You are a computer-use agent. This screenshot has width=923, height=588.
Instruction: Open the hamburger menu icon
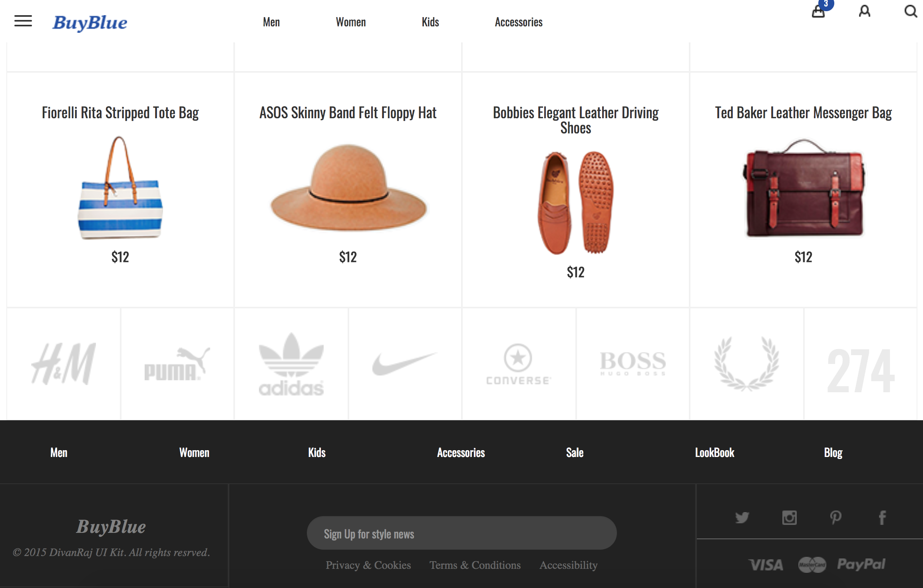(x=23, y=21)
